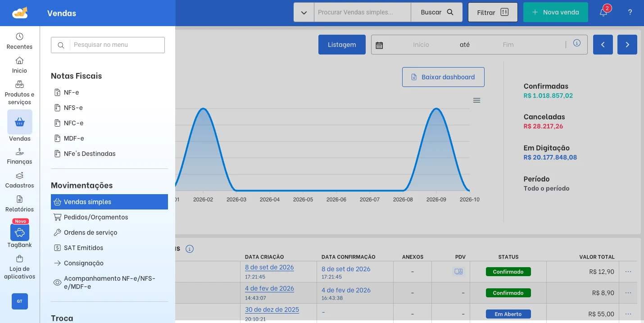The image size is (644, 323).
Task: Open the notifications bell
Action: click(603, 13)
